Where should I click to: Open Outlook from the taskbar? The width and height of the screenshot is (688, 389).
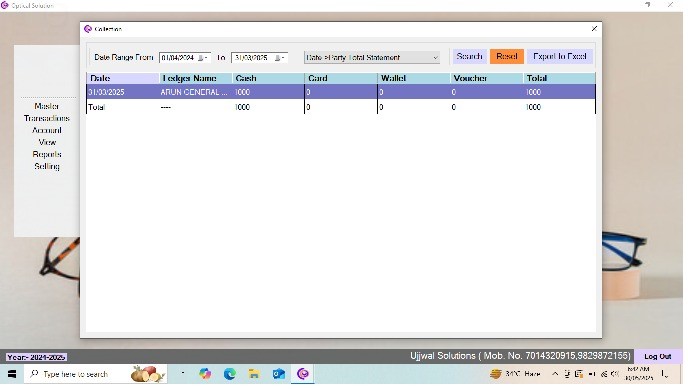tap(279, 374)
